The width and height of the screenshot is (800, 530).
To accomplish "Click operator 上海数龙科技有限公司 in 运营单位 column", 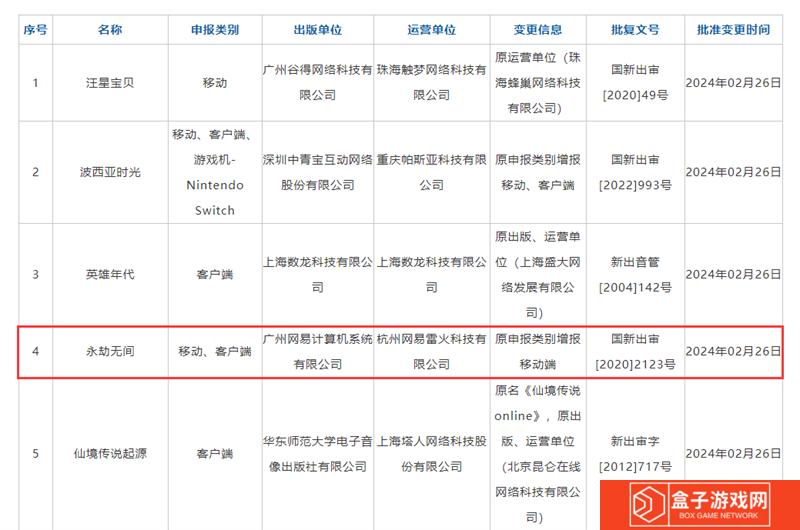I will [x=432, y=274].
